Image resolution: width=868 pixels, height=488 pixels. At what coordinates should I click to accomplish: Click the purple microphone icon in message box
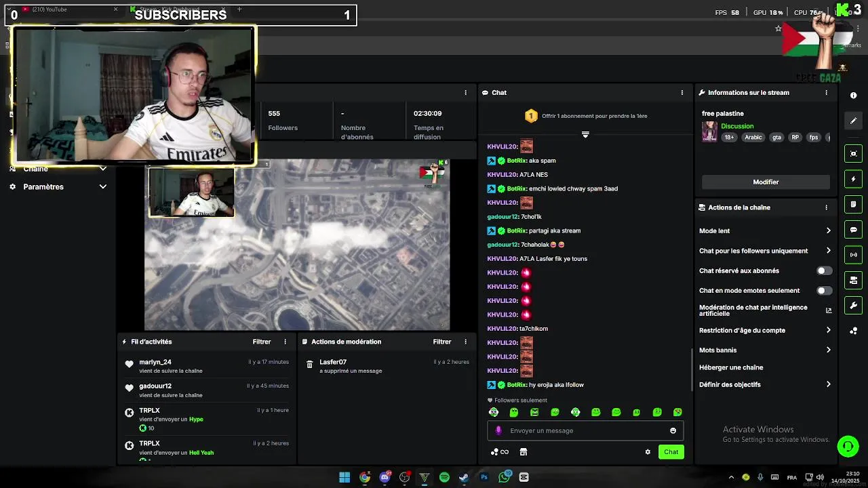[x=498, y=430]
